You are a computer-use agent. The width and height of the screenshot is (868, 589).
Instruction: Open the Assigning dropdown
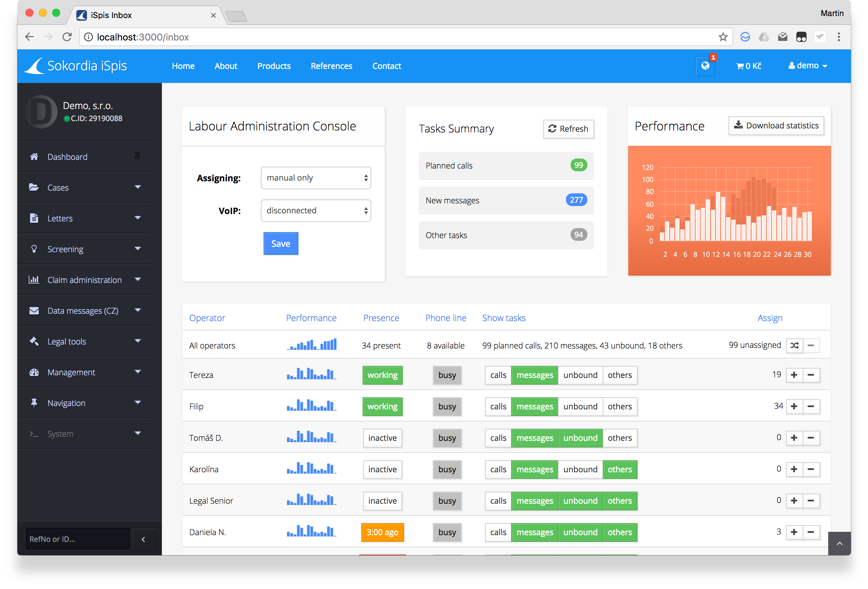pyautogui.click(x=316, y=178)
